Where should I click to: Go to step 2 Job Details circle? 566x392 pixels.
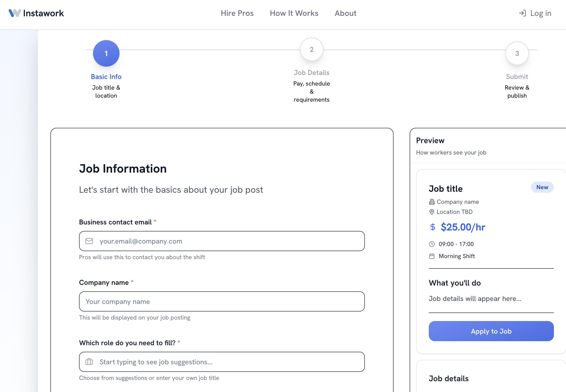(312, 49)
